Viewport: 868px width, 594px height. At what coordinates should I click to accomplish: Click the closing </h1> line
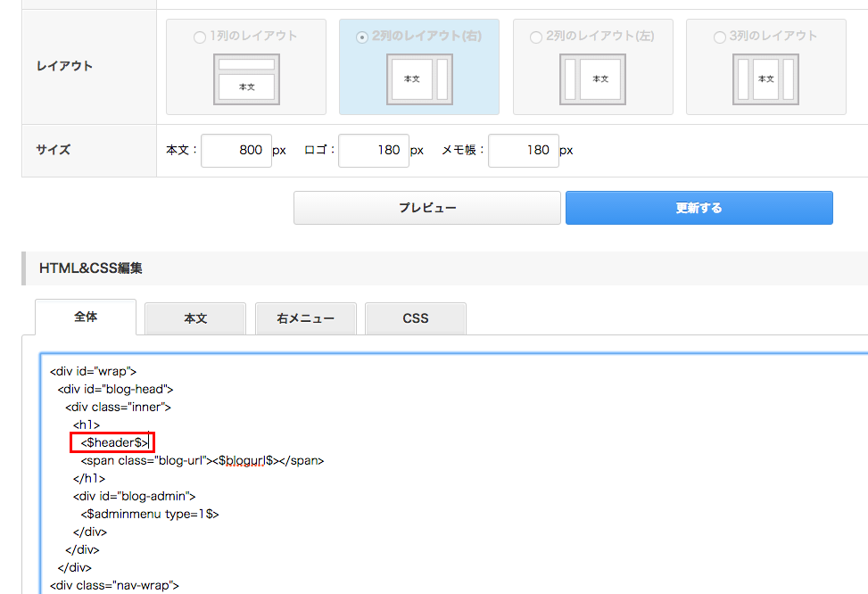tap(89, 478)
